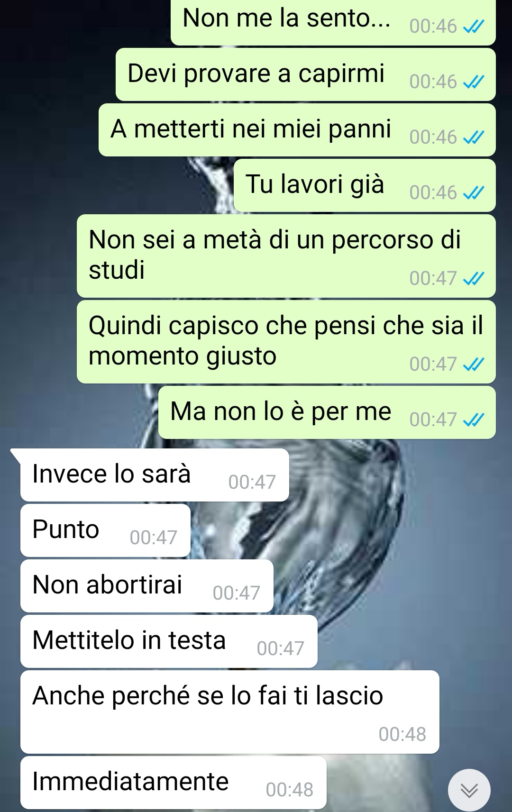Select the 'Ma non lo è per me' message
Screen dimensions: 512x812
pos(327,412)
